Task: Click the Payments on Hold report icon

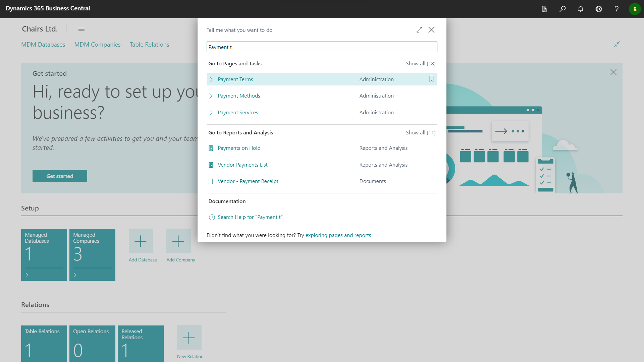Action: pos(211,148)
